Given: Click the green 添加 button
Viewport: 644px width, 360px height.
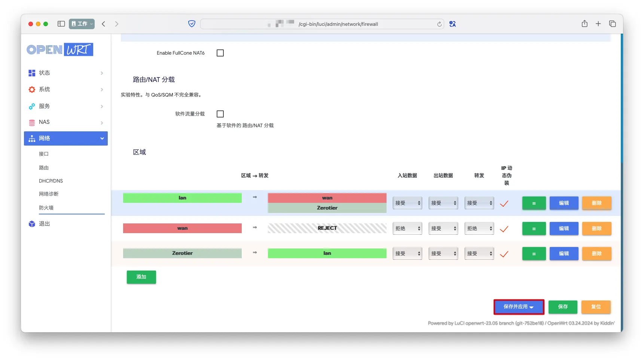Looking at the screenshot, I should (141, 277).
